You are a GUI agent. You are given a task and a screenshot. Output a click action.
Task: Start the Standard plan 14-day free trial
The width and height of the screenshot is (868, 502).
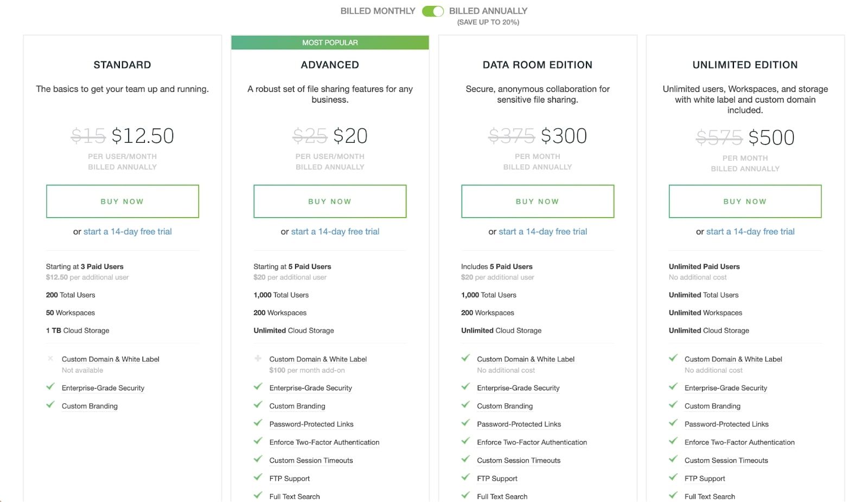(x=127, y=232)
